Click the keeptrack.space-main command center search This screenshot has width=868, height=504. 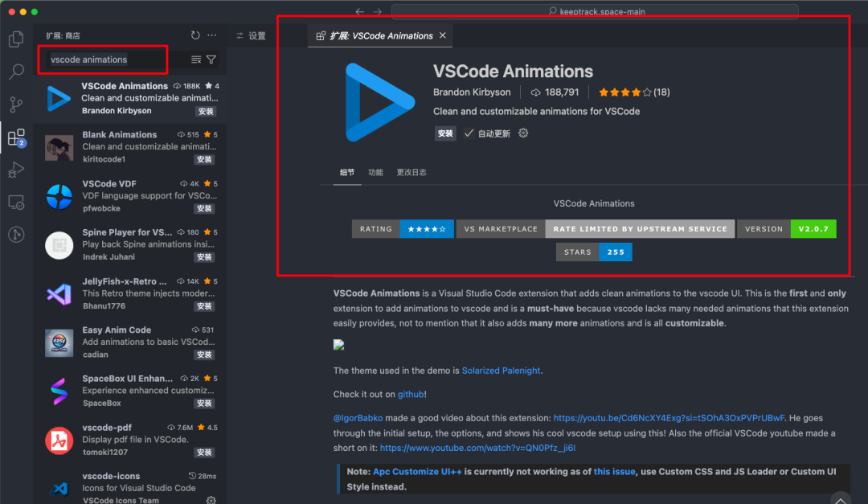[595, 11]
